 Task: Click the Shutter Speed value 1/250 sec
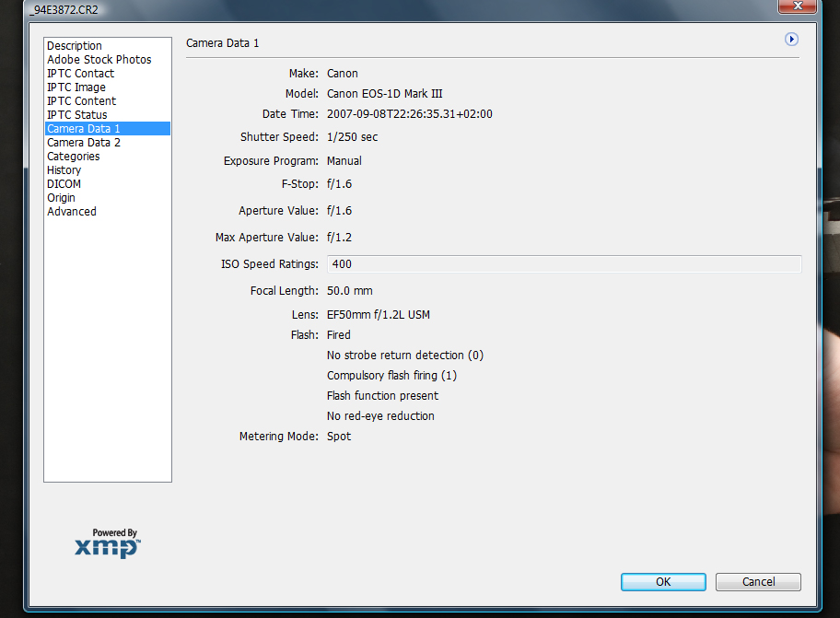pyautogui.click(x=353, y=137)
